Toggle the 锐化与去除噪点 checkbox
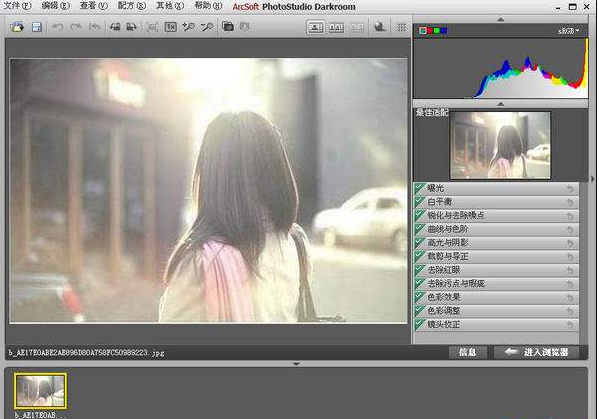The width and height of the screenshot is (599, 419). pos(420,215)
